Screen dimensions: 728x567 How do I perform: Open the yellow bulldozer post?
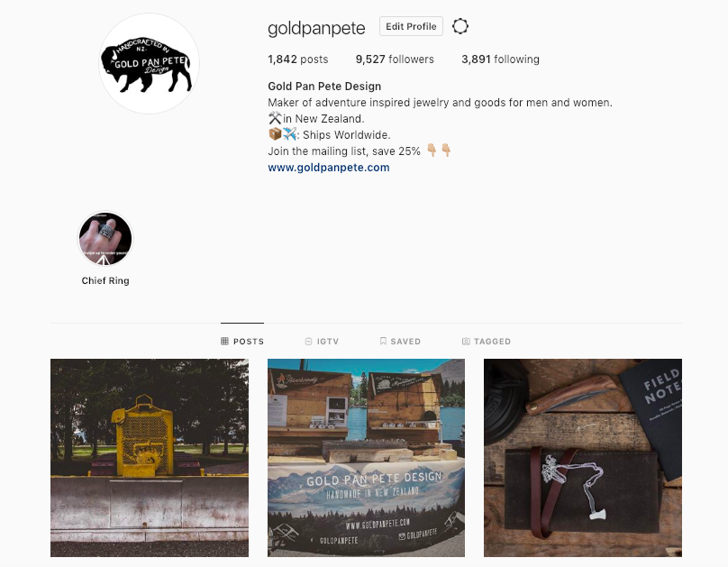pos(150,458)
